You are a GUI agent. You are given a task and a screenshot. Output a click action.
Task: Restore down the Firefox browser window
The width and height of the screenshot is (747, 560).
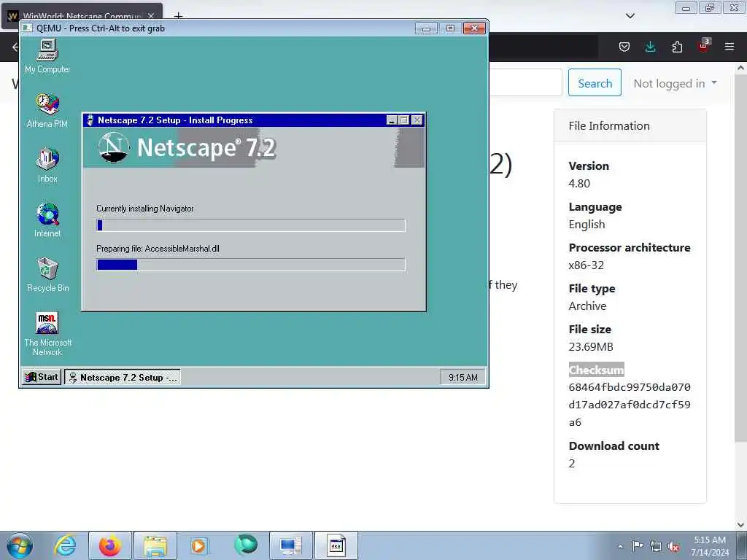point(710,8)
